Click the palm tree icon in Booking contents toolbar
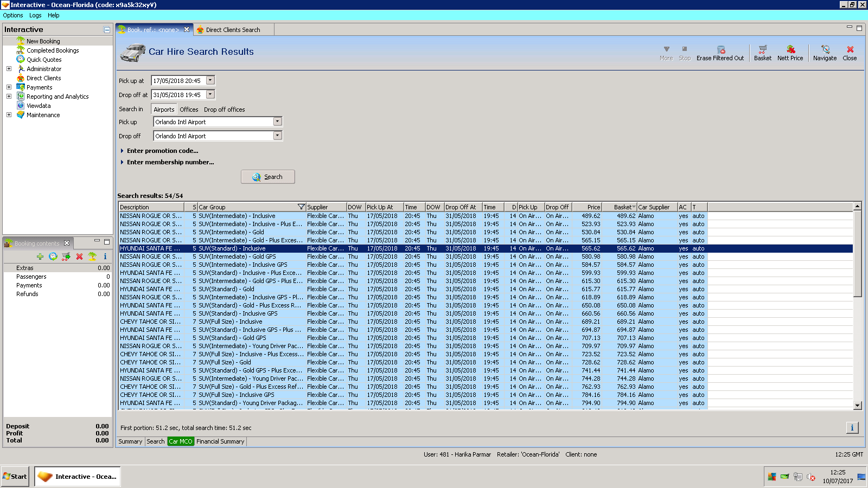This screenshot has height=488, width=868. 92,256
